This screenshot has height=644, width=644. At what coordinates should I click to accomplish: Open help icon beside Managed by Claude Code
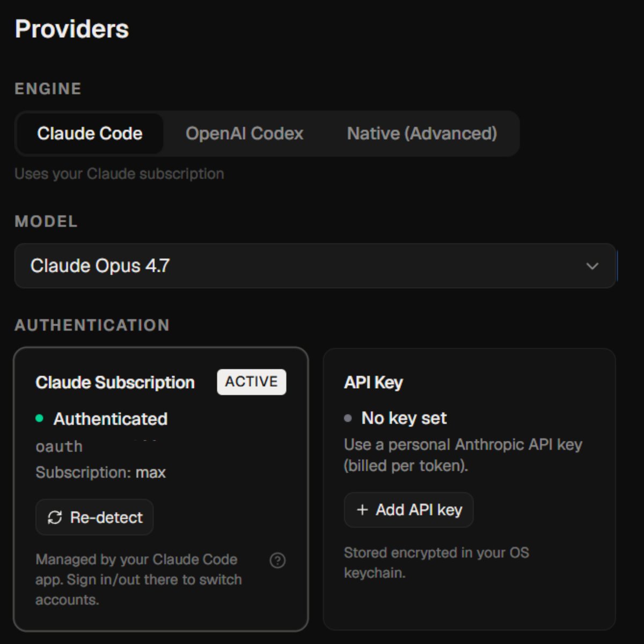click(277, 560)
